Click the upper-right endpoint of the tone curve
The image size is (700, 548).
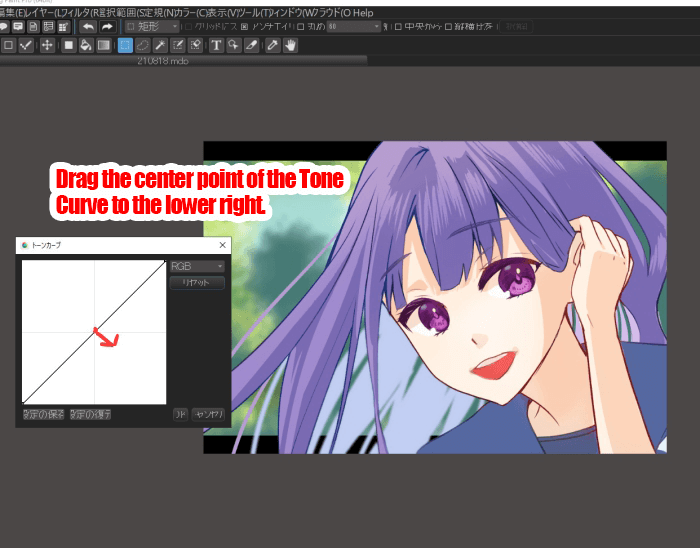coord(165,261)
